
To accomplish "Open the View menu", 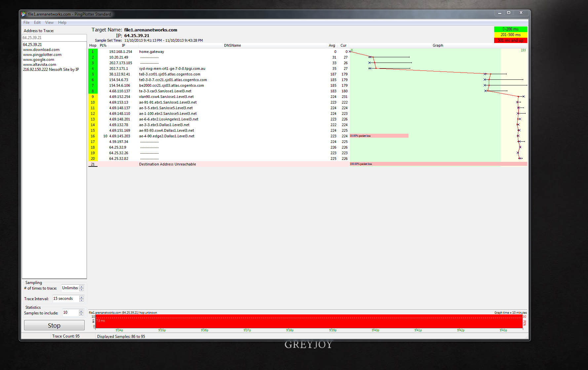I will point(49,23).
